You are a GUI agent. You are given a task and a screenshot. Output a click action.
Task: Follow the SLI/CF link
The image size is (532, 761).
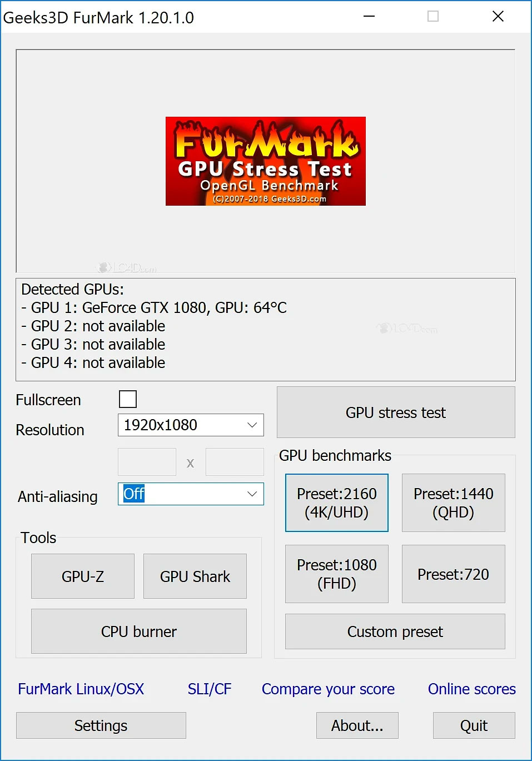[x=210, y=689]
